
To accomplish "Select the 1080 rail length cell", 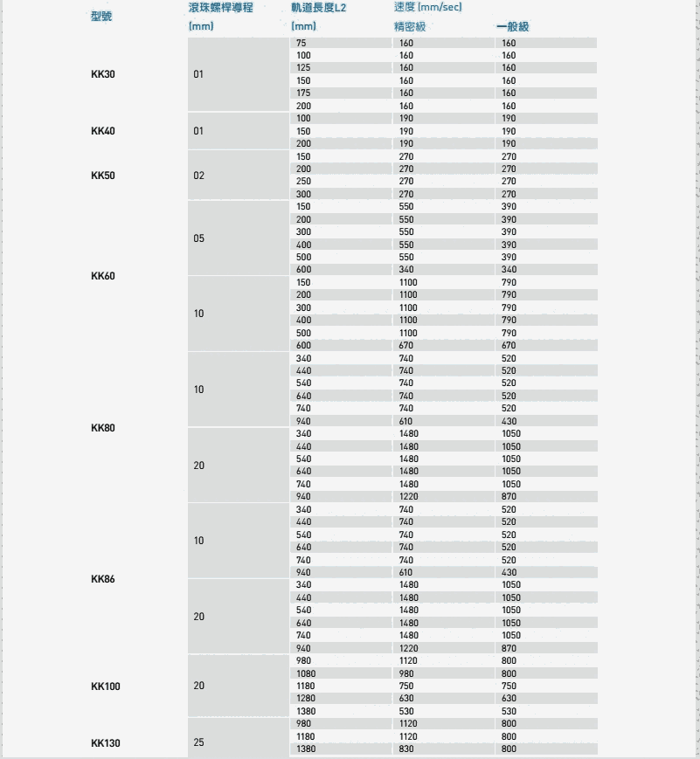I will tap(306, 673).
